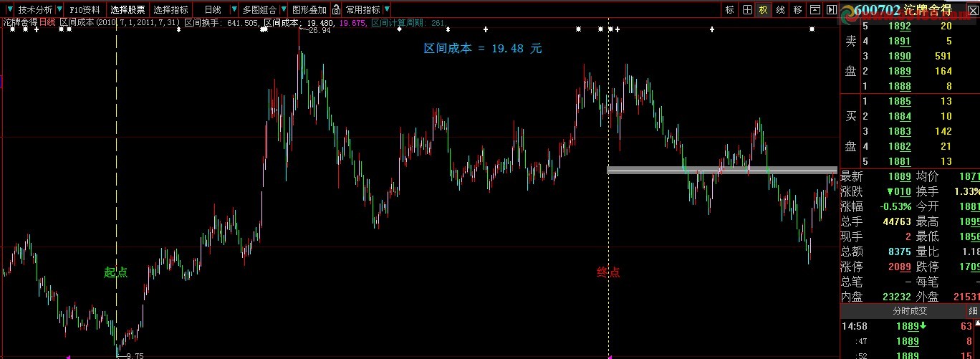980x359 pixels.
Task: Click buy level 5 price 1881
Action: (x=900, y=162)
